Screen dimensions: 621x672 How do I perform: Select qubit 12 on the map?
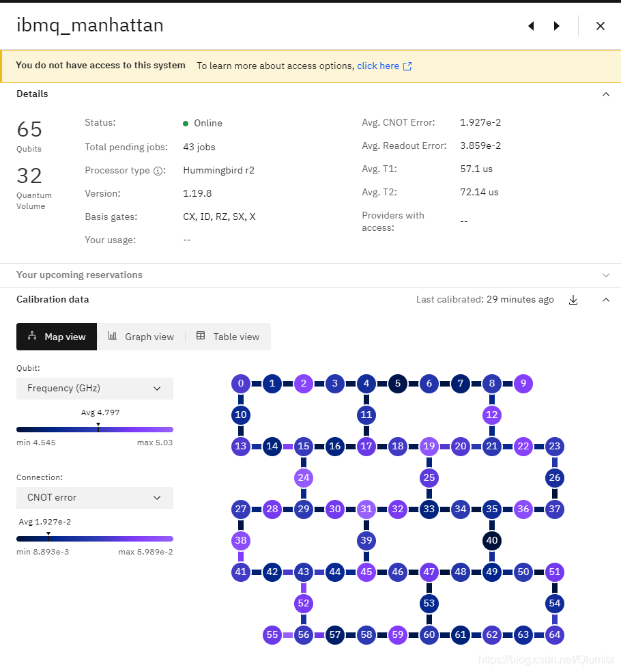[492, 415]
